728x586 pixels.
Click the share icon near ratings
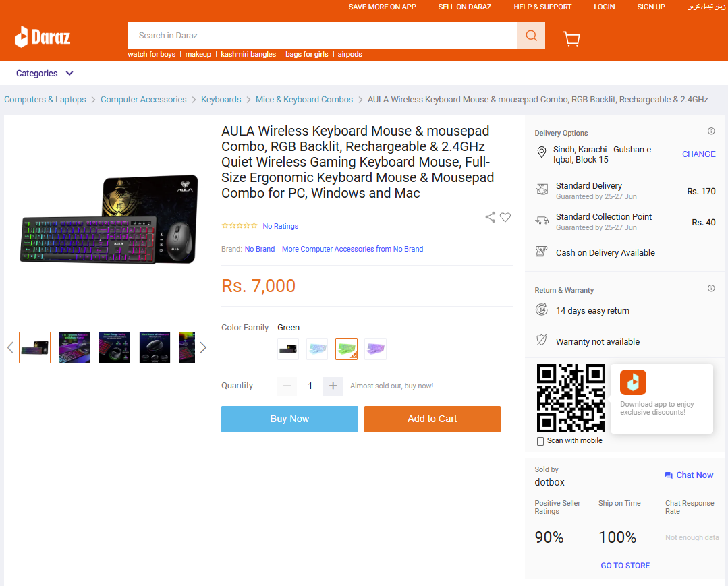point(491,216)
